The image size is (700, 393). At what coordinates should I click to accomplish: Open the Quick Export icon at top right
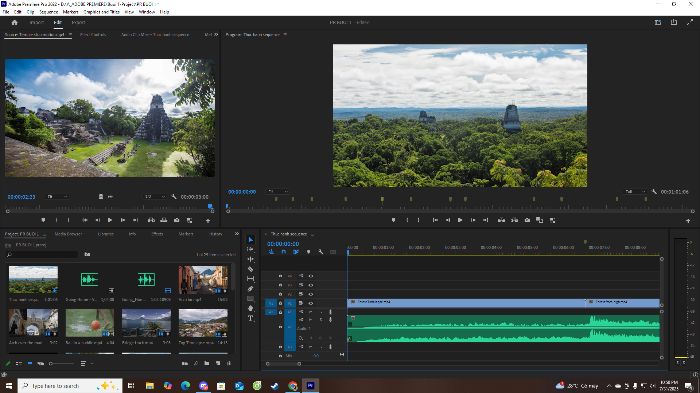[674, 22]
